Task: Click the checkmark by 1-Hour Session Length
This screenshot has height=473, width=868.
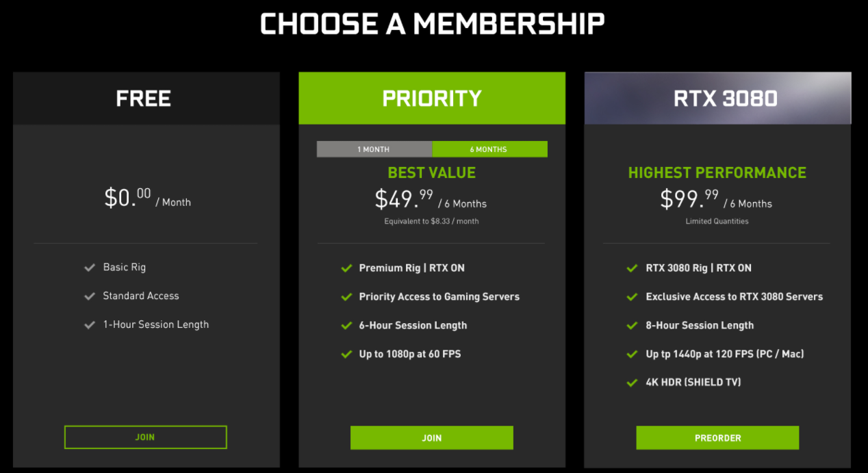Action: point(90,325)
